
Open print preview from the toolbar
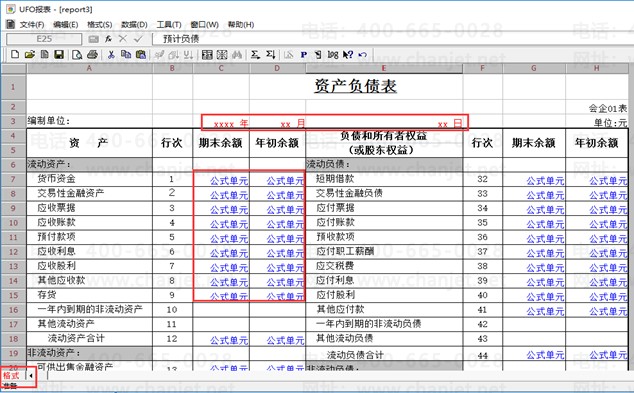tap(77, 54)
